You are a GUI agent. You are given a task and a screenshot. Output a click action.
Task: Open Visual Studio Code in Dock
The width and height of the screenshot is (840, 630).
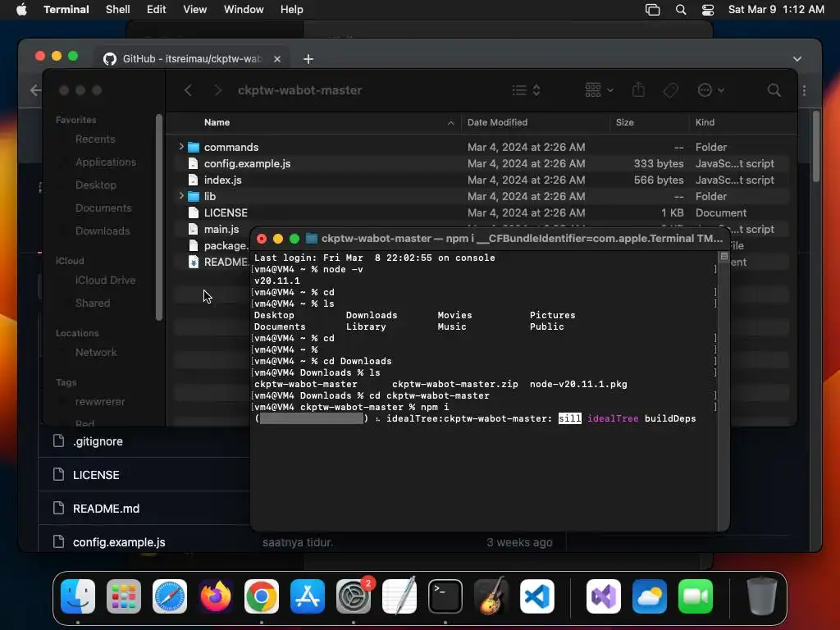[536, 596]
